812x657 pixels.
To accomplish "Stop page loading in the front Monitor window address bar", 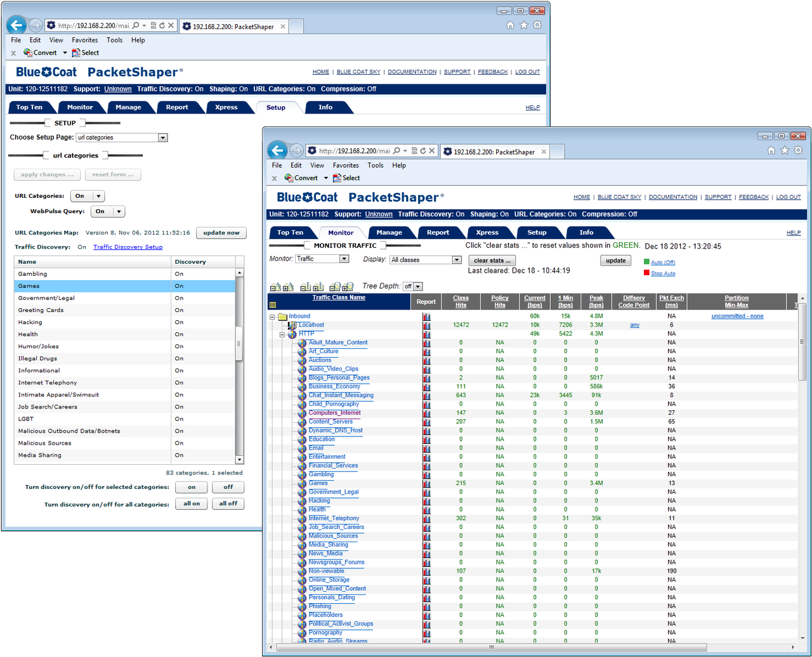I will click(431, 151).
